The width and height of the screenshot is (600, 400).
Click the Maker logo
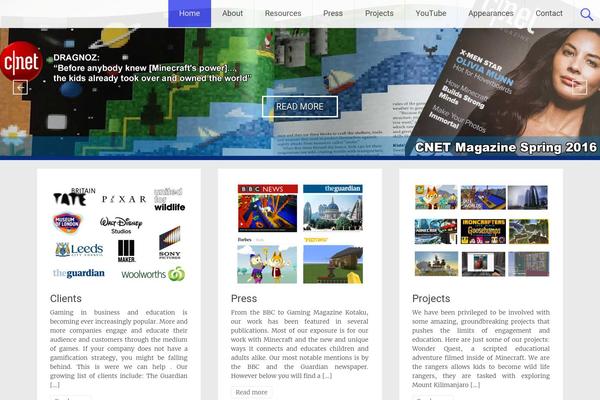click(126, 251)
